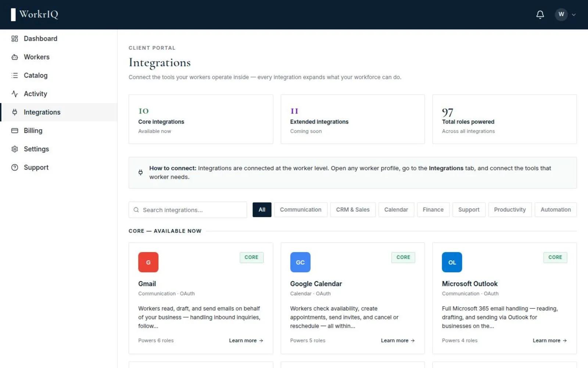Click the Billing card icon

(x=15, y=131)
